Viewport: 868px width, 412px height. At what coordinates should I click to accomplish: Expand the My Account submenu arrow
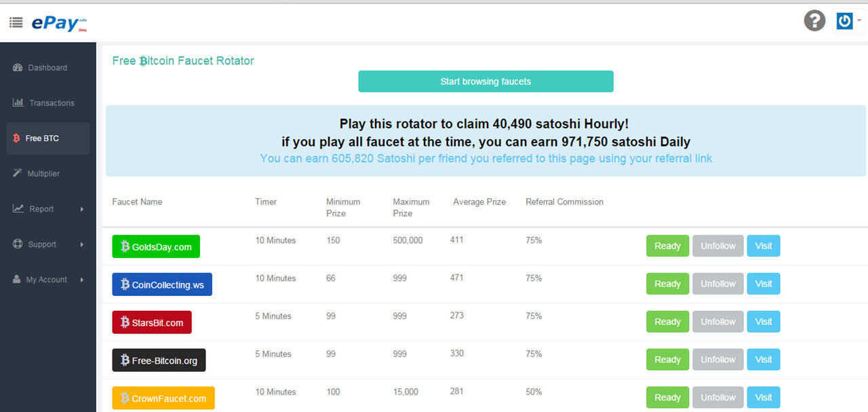[x=82, y=280]
